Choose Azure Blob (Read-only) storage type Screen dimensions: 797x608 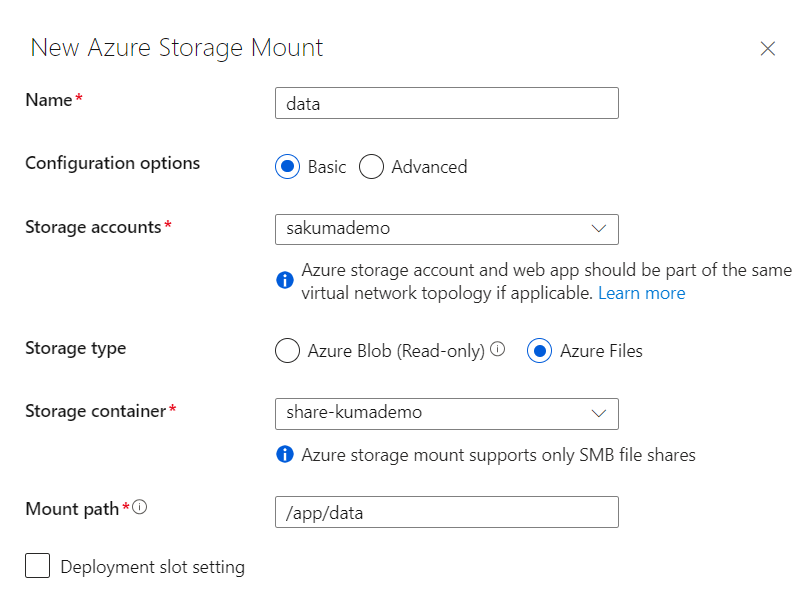(288, 351)
